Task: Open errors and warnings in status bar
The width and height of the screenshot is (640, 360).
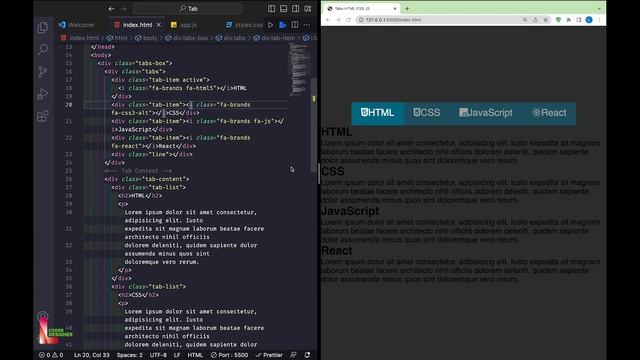Action: click(51, 355)
